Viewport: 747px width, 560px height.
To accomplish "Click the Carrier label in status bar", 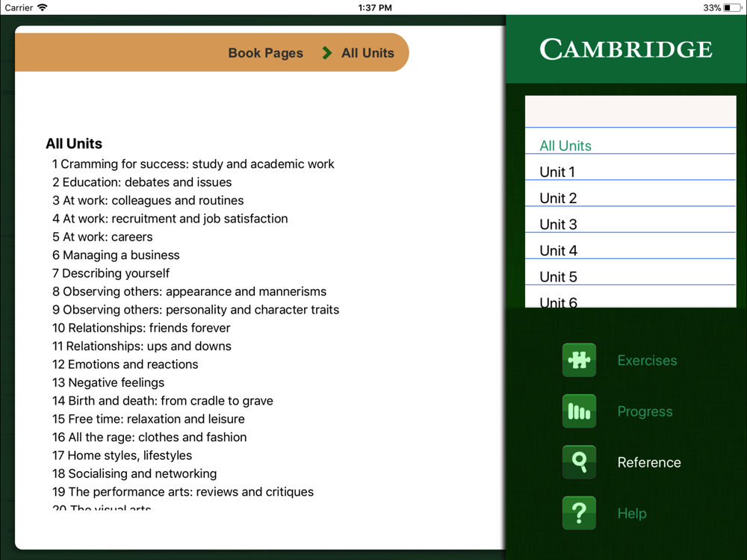I will (19, 7).
